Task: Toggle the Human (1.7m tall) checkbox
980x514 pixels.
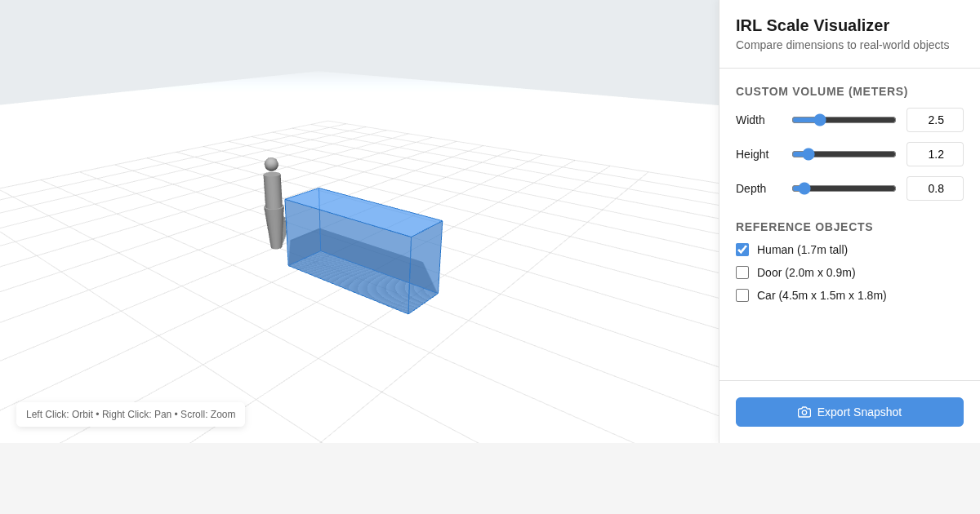Action: [x=742, y=250]
